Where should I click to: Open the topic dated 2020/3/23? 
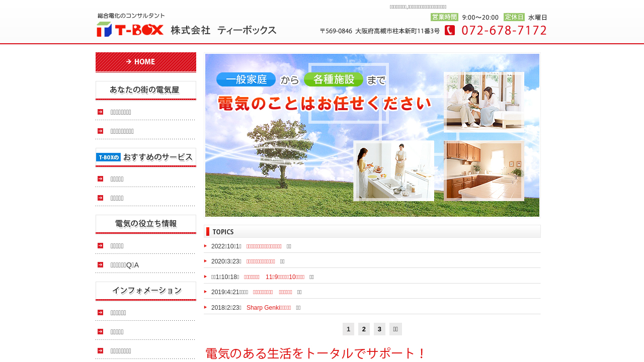[x=261, y=261]
